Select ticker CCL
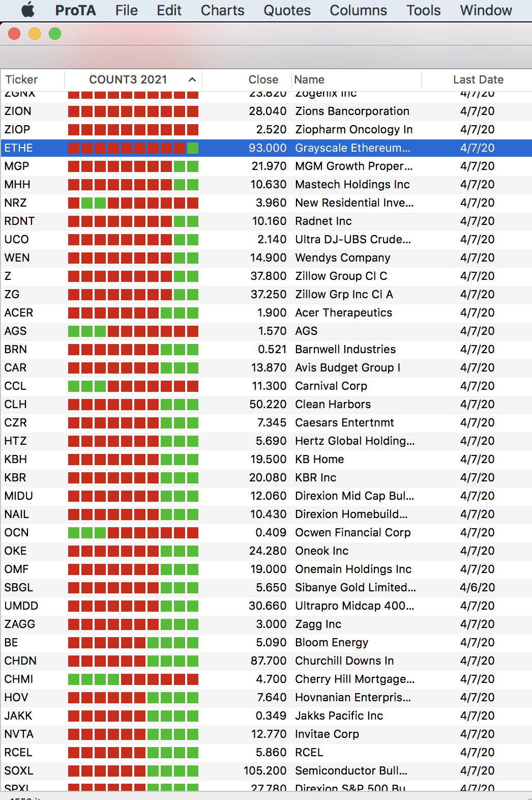Viewport: 532px width, 800px height. pyautogui.click(x=15, y=386)
